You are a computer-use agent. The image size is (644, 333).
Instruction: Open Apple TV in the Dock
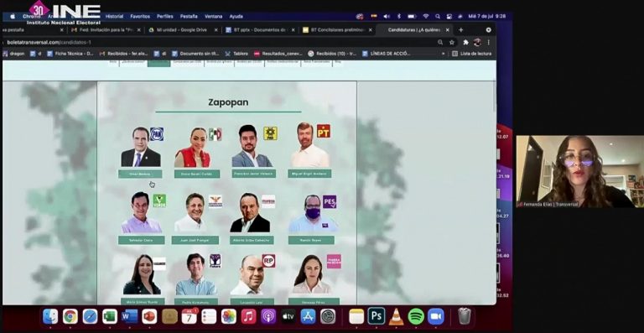pyautogui.click(x=288, y=316)
